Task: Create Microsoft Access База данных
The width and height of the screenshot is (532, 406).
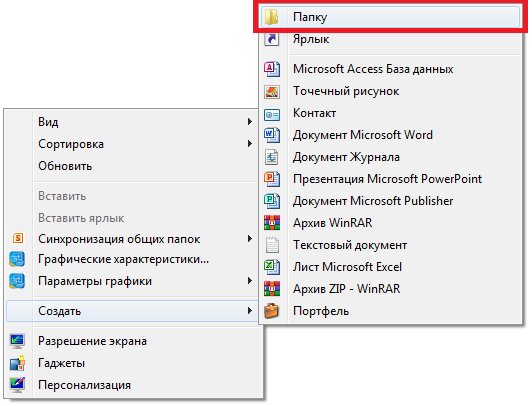Action: coord(391,69)
